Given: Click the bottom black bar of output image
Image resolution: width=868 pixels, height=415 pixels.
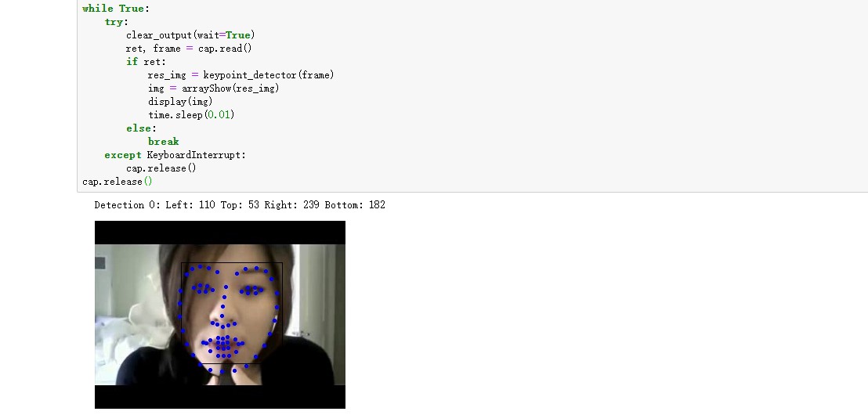Looking at the screenshot, I should (220, 397).
